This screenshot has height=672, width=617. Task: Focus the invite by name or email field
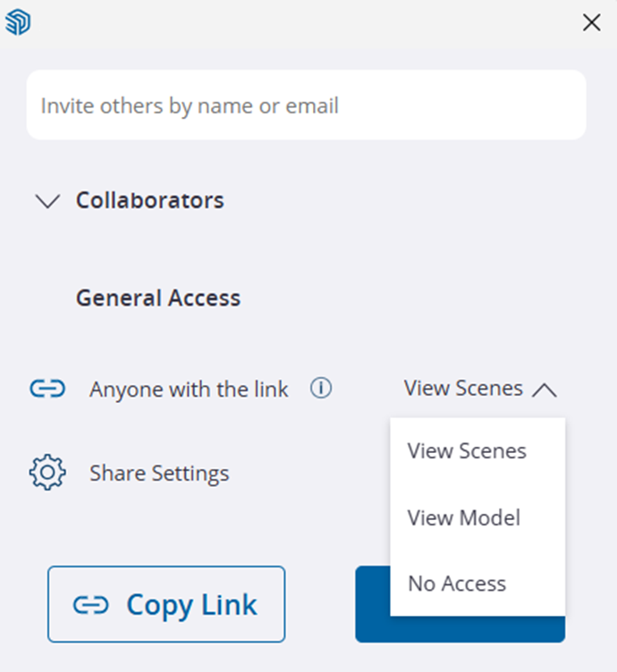click(306, 105)
